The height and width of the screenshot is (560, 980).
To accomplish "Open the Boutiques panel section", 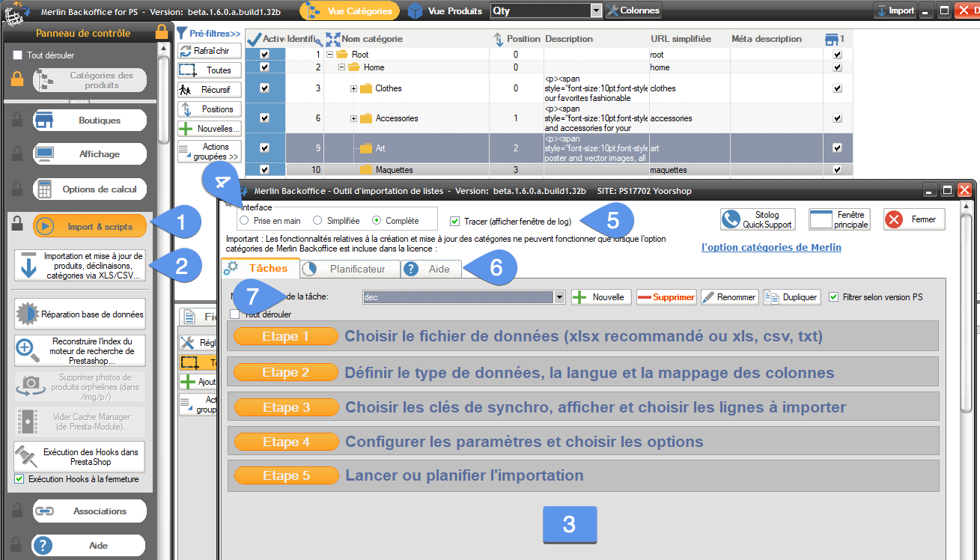I will click(x=89, y=121).
